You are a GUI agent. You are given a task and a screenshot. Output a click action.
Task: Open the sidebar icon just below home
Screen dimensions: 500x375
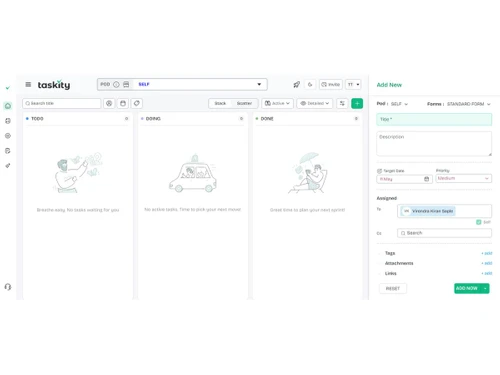pos(8,121)
